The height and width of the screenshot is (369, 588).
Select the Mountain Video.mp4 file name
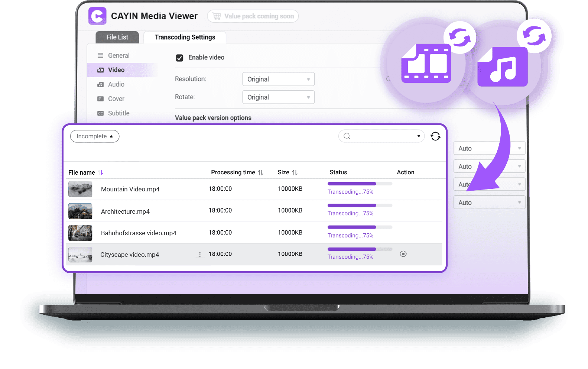point(130,189)
